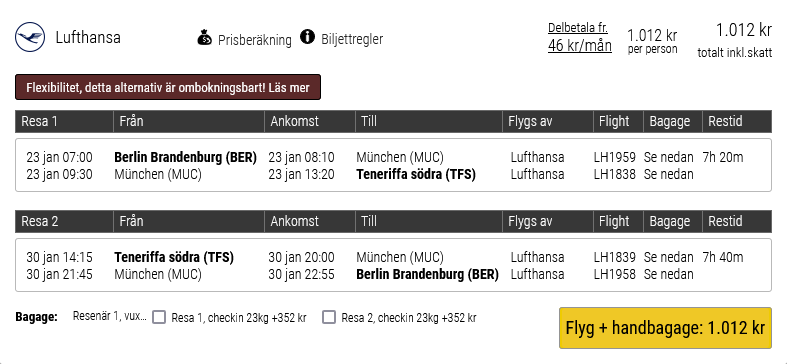Click Se nedan baggage text for LH1838

pos(669,174)
